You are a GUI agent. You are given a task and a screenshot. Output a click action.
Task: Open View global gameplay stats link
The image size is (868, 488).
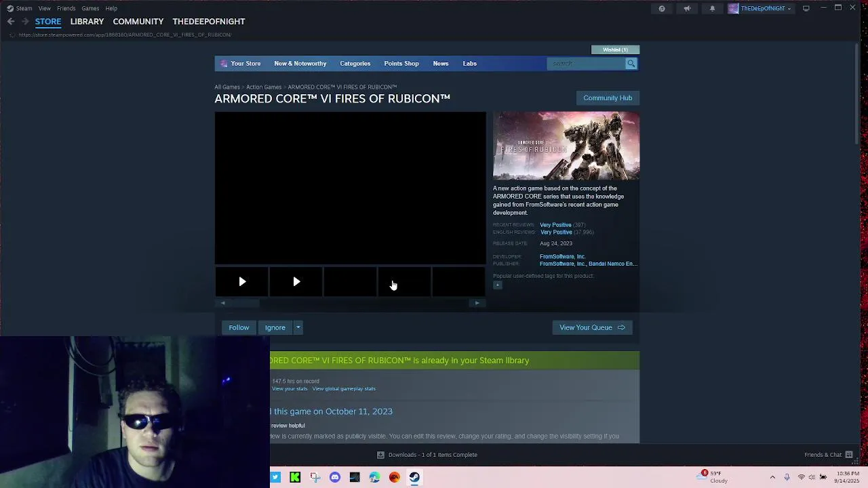click(344, 389)
